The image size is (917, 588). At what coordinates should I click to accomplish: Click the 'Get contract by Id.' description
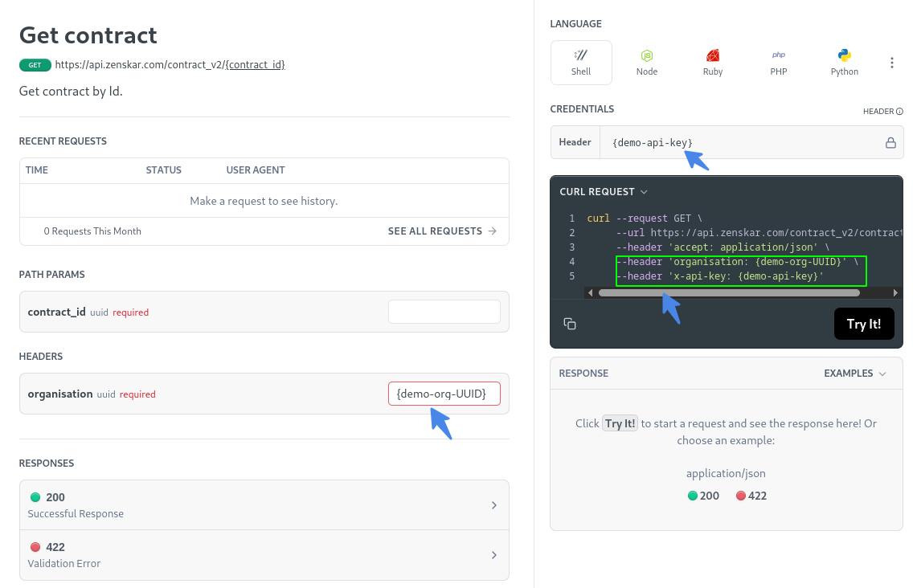(x=71, y=92)
